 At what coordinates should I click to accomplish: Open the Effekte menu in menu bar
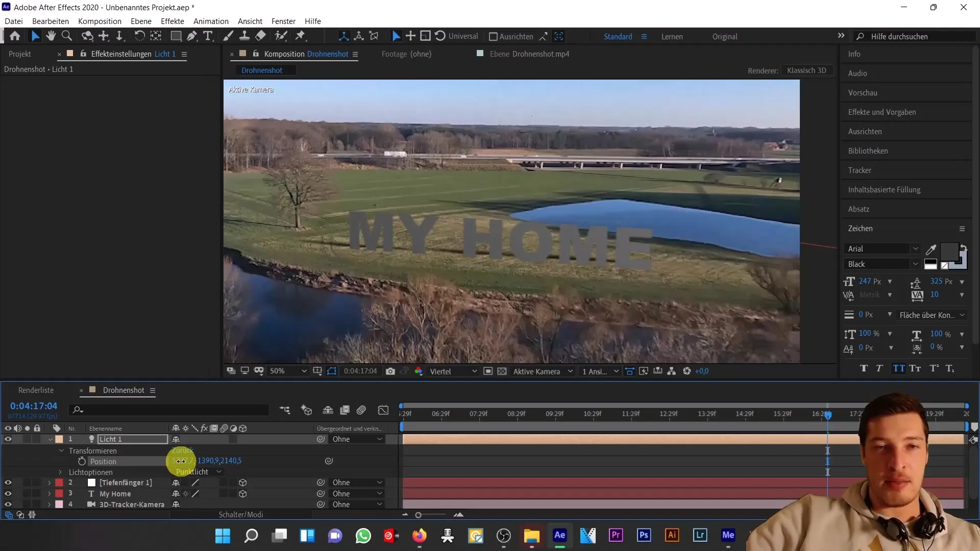coord(173,21)
